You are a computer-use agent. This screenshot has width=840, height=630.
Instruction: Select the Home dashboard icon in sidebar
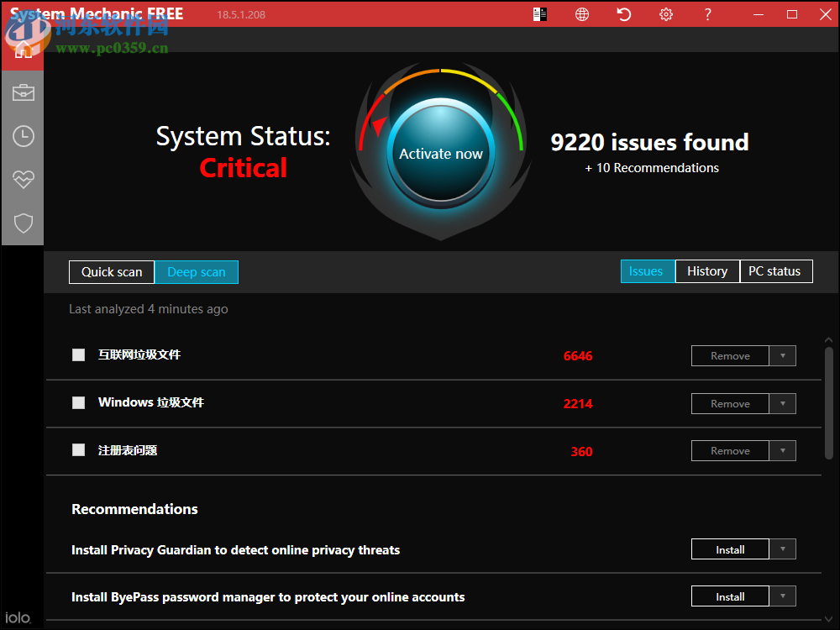point(23,48)
